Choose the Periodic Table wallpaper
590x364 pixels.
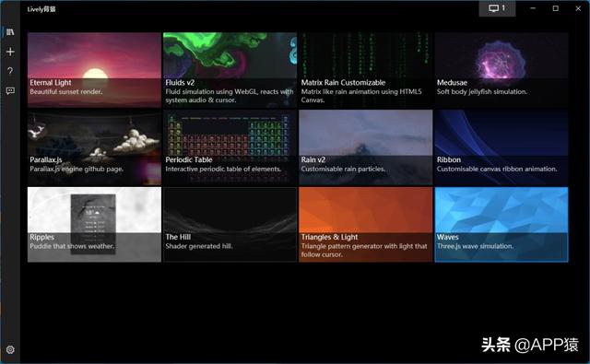[230, 147]
